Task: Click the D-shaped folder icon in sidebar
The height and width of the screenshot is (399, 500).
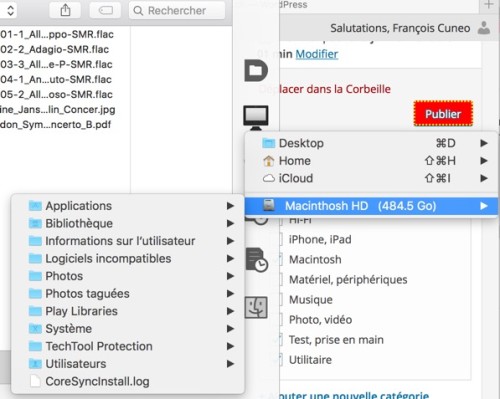Action: 256,71
